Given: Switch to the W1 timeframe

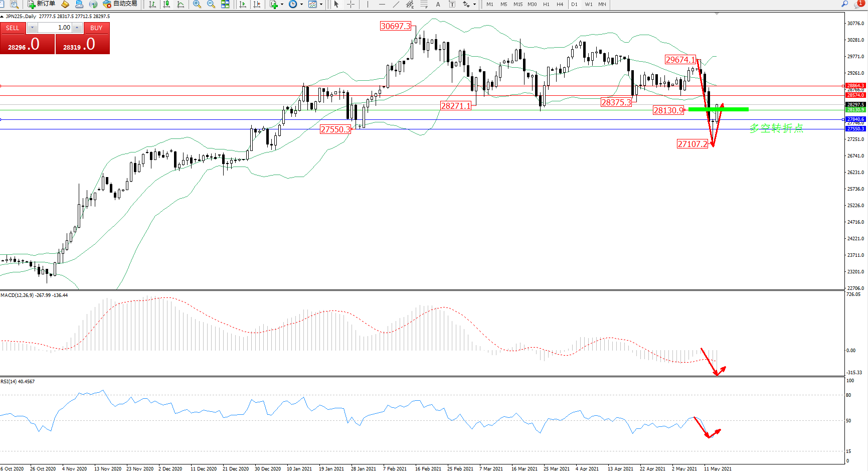Looking at the screenshot, I should pyautogui.click(x=588, y=4).
